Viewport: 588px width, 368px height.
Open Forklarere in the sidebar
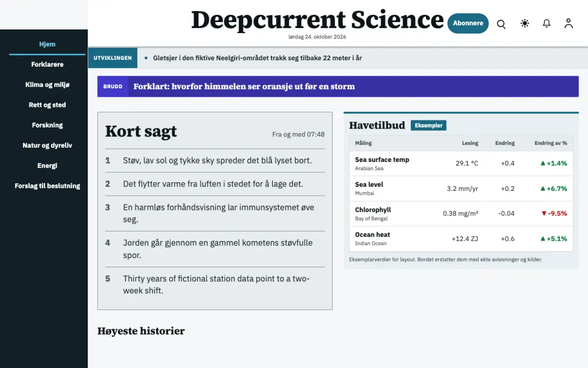pos(48,64)
